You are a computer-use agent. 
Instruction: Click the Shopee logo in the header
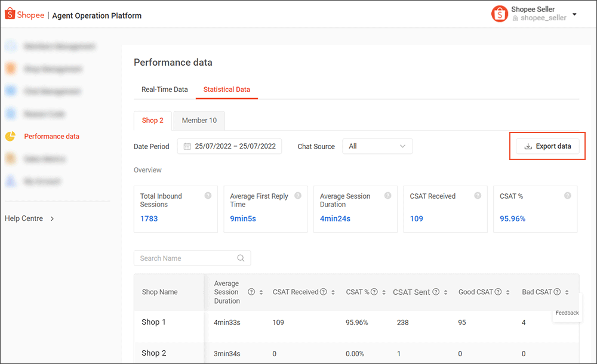pyautogui.click(x=24, y=14)
